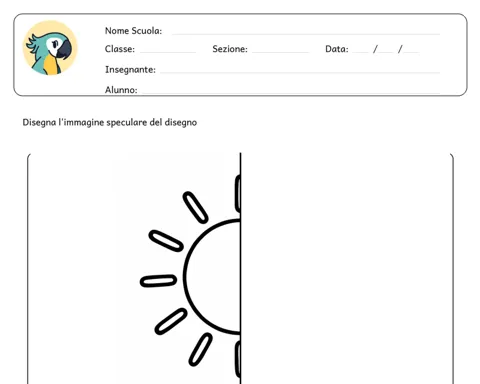The image size is (480, 384).
Task: Click the upper-left diagonal ray nearest top
Action: tap(195, 207)
